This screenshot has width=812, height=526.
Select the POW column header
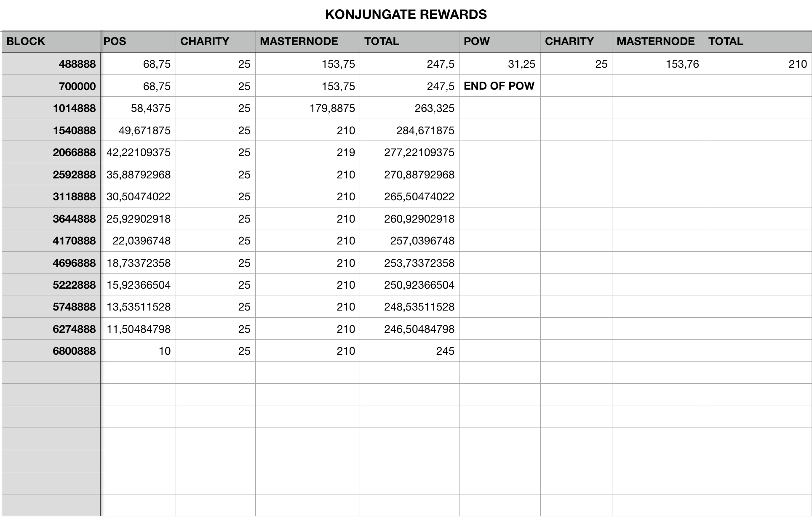point(476,41)
